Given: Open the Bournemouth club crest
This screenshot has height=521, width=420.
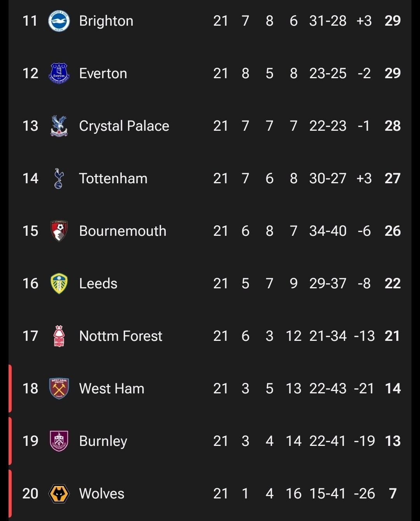Looking at the screenshot, I should point(59,231).
